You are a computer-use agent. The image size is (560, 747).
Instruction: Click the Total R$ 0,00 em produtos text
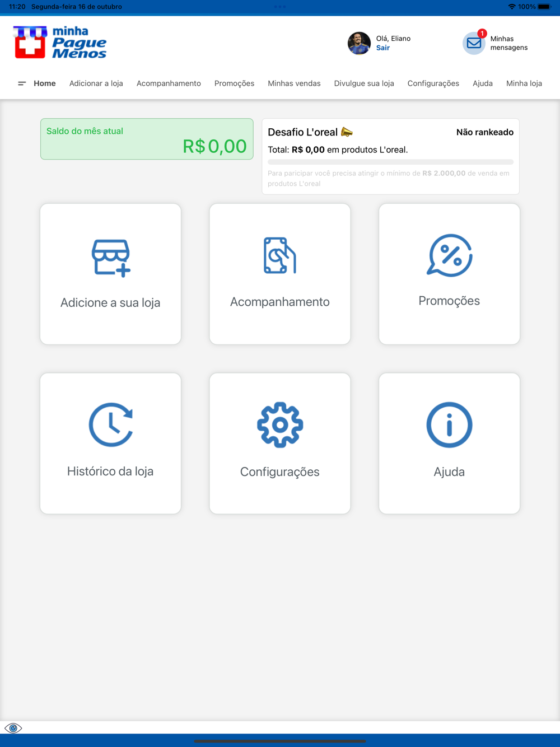pos(338,150)
